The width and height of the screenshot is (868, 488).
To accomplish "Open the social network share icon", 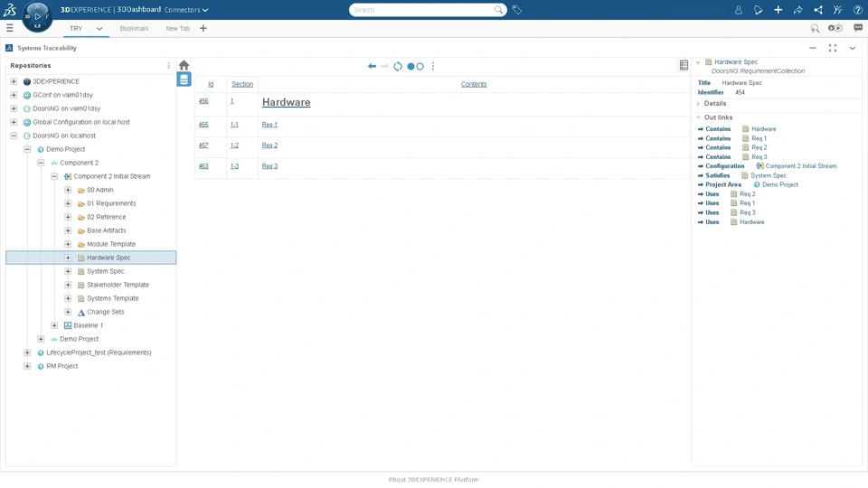I will pos(817,10).
